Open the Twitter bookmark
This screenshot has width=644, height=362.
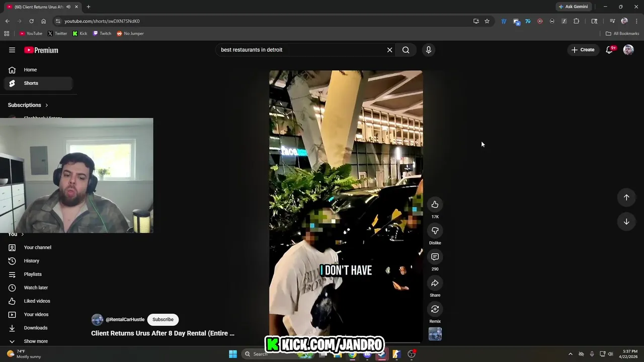pos(57,34)
